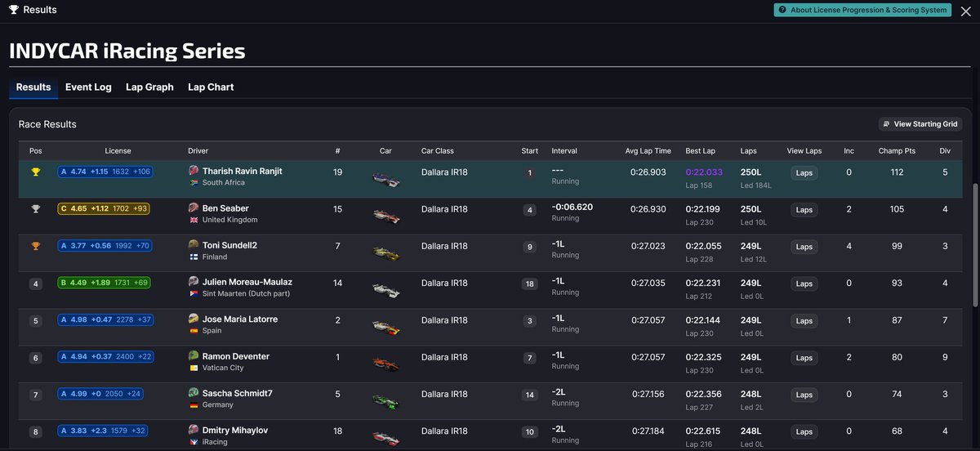Image resolution: width=980 pixels, height=451 pixels.
Task: Click interval value -0:06.620
Action: pyautogui.click(x=572, y=207)
